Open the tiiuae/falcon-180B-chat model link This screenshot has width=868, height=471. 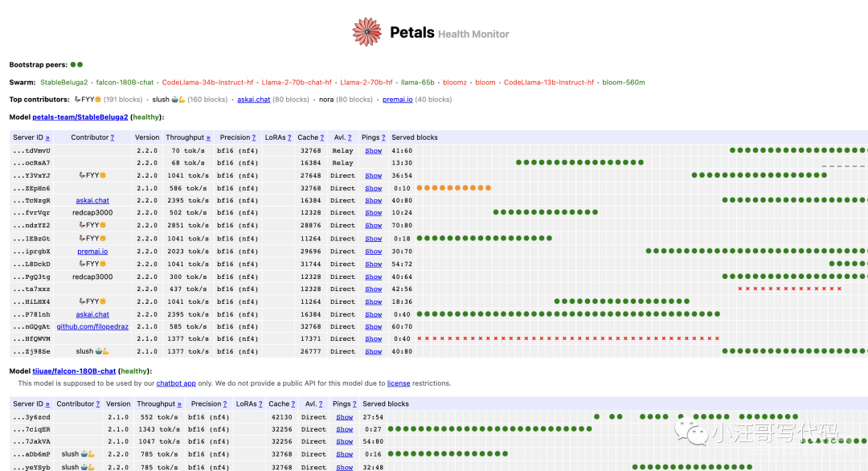pos(74,371)
